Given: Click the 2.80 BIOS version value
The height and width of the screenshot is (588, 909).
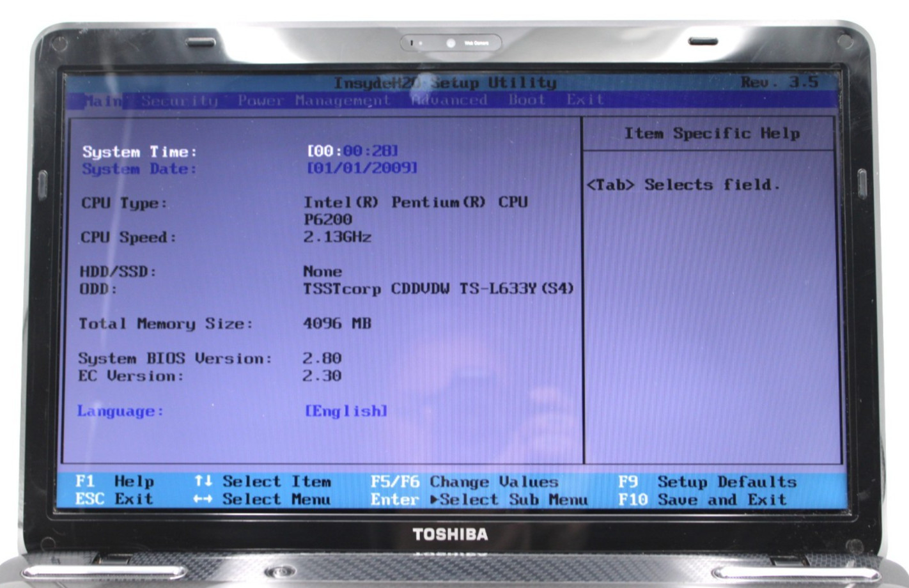Looking at the screenshot, I should pos(322,358).
